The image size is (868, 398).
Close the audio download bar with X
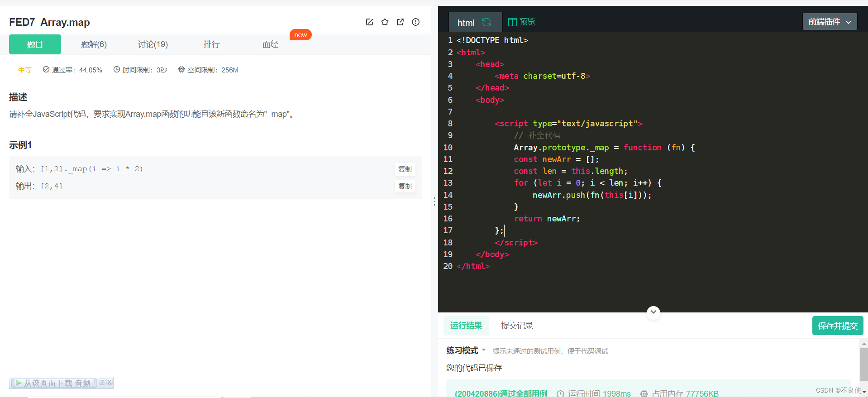(109, 382)
